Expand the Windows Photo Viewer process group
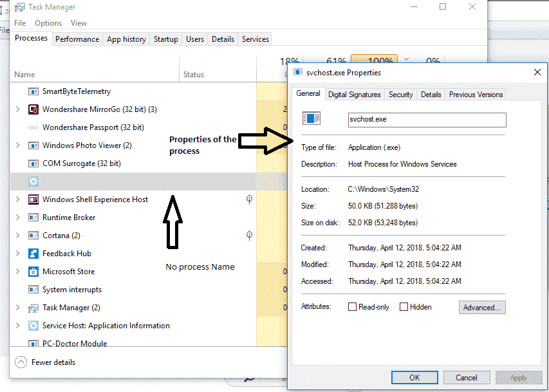 18,145
